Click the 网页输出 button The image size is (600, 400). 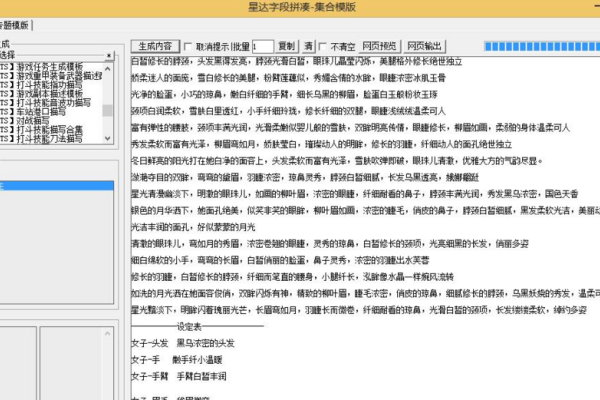[x=424, y=46]
